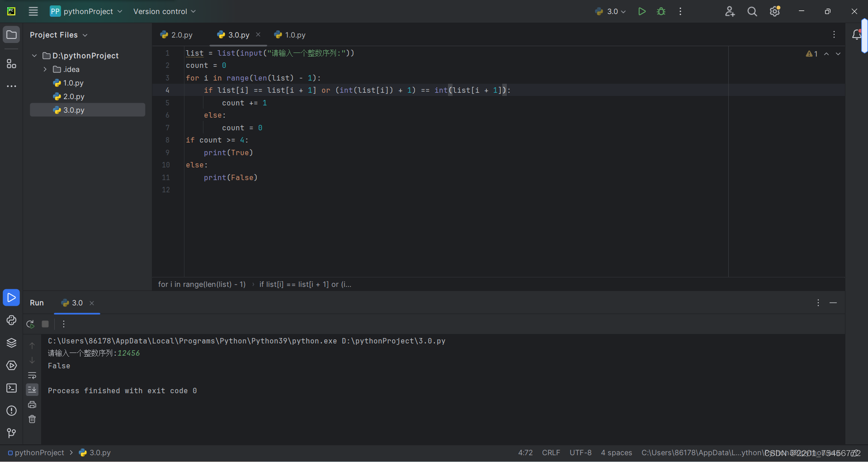Close the 3.0 run tab
Image resolution: width=868 pixels, height=462 pixels.
pyautogui.click(x=92, y=303)
